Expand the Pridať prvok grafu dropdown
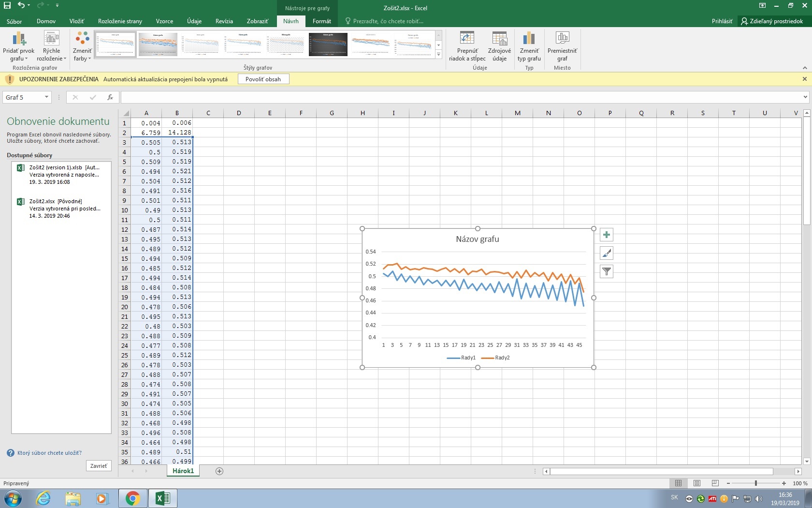 tap(19, 46)
